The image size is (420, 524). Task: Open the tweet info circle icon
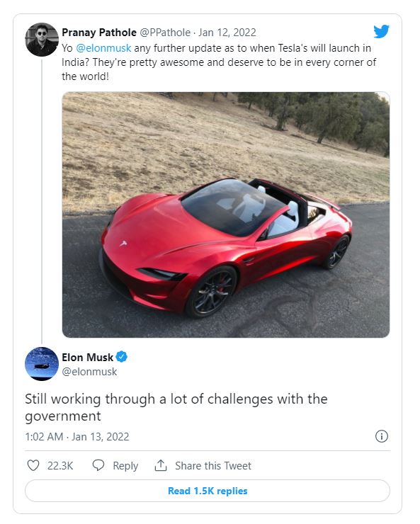click(x=382, y=436)
